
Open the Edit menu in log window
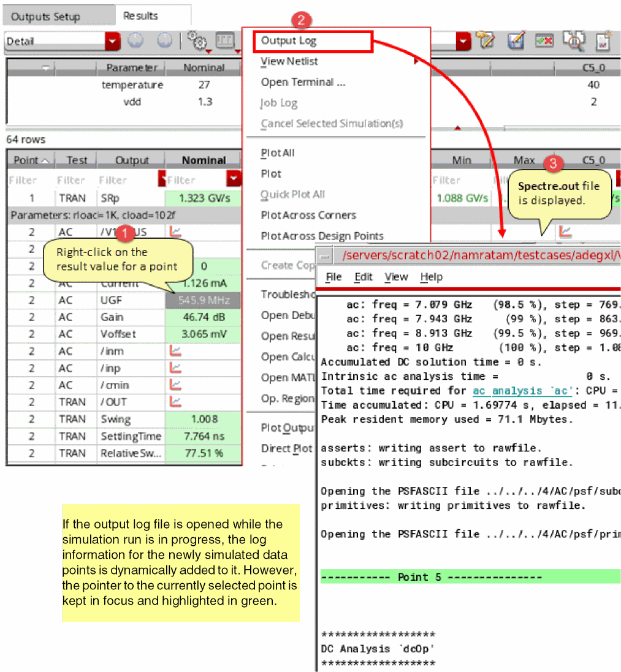(364, 277)
